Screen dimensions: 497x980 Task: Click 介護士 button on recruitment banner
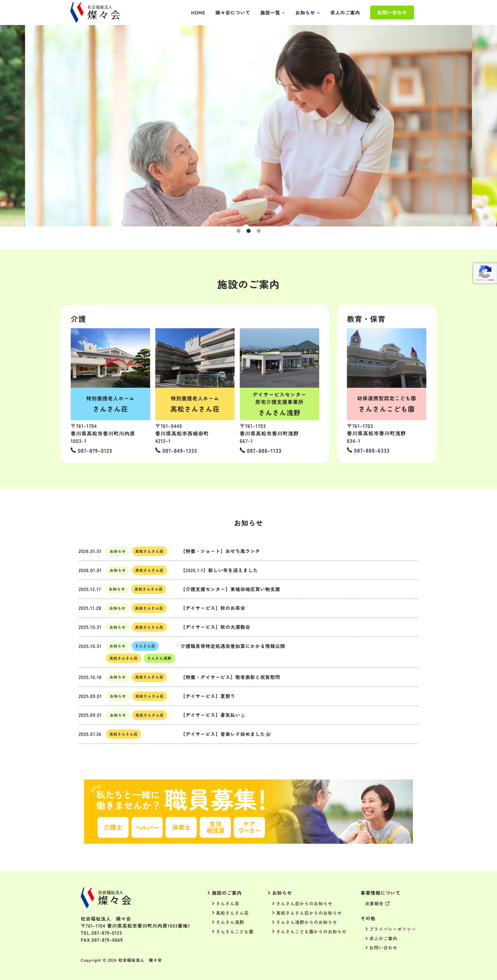[113, 828]
